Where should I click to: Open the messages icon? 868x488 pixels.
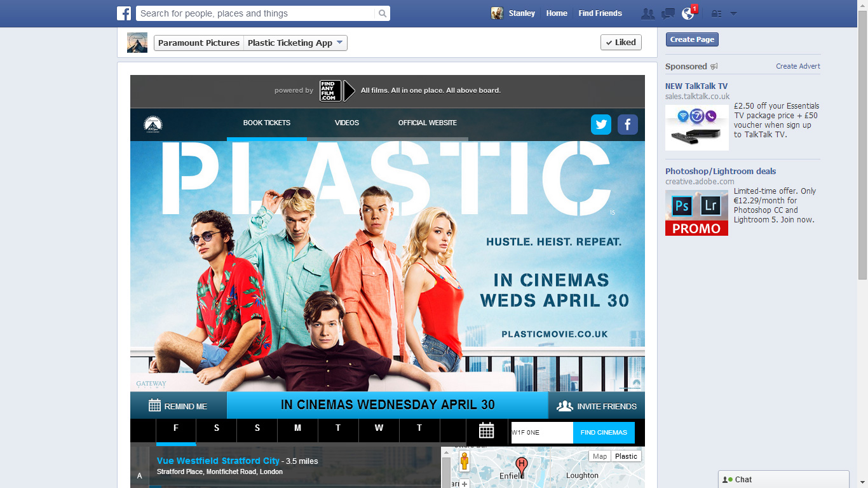(x=667, y=13)
